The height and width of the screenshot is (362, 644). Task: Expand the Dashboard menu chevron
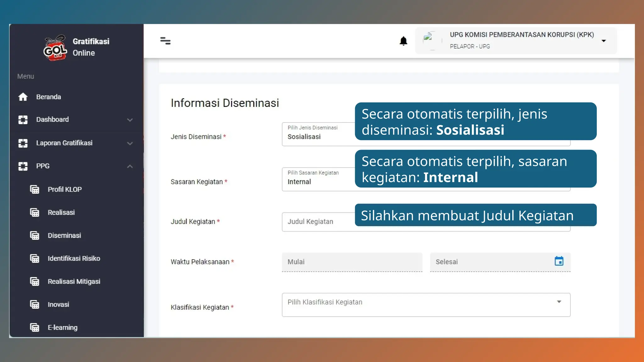tap(130, 120)
